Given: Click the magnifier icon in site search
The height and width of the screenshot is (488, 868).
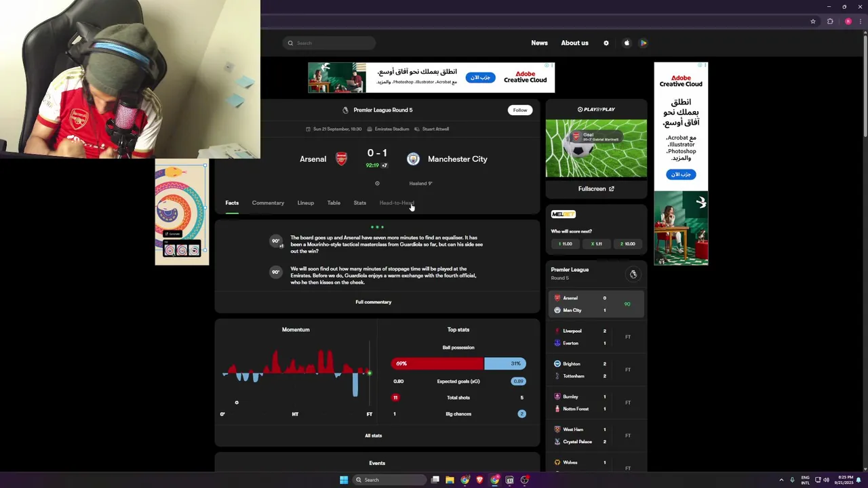Looking at the screenshot, I should [x=290, y=43].
